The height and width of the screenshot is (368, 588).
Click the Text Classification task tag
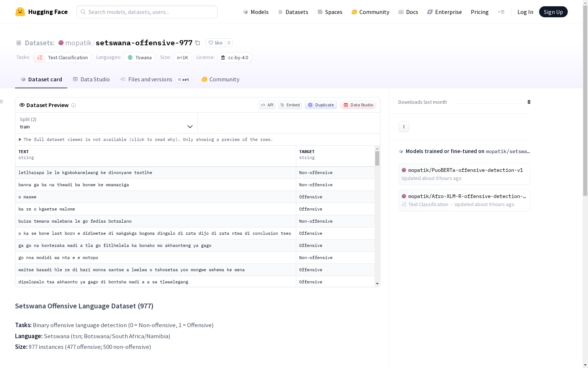[x=62, y=57]
